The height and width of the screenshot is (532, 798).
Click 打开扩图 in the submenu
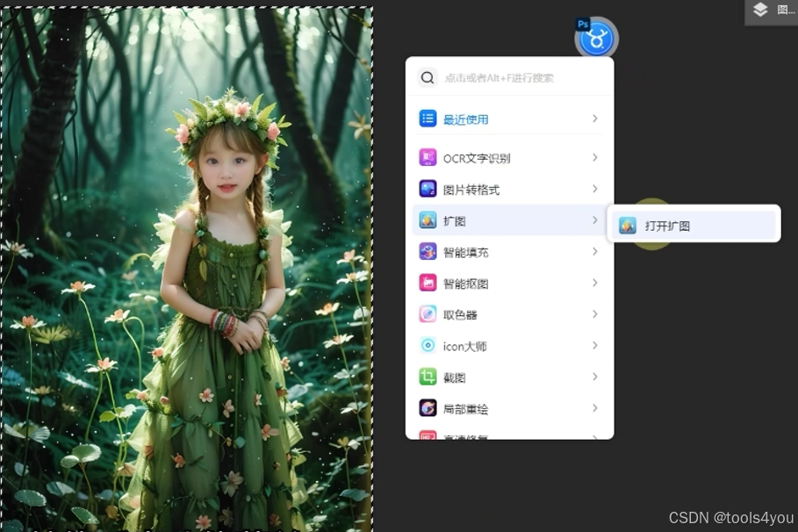coord(694,226)
